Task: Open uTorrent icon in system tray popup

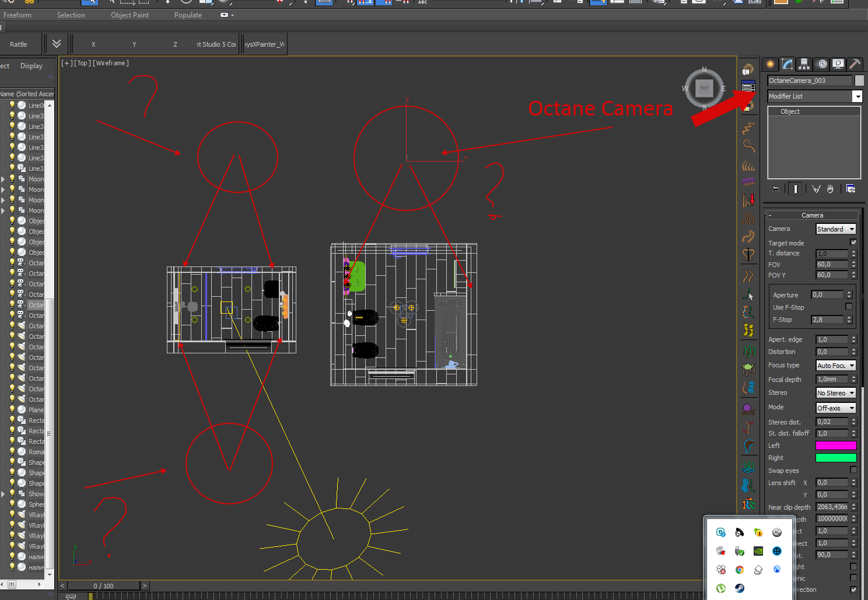Action: [721, 588]
